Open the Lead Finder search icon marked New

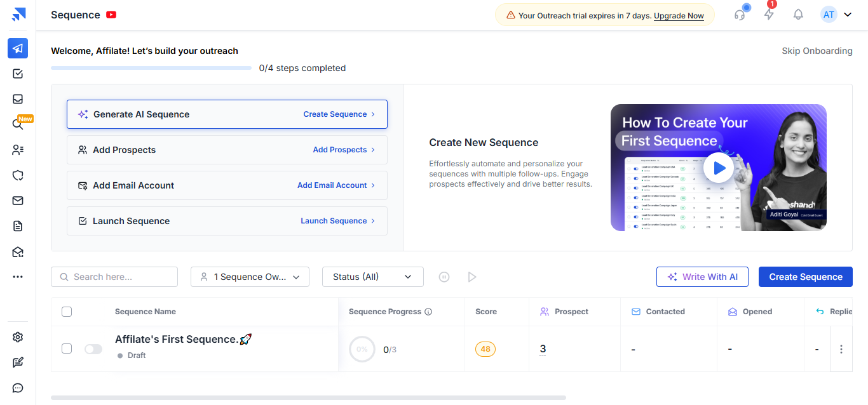click(x=18, y=124)
